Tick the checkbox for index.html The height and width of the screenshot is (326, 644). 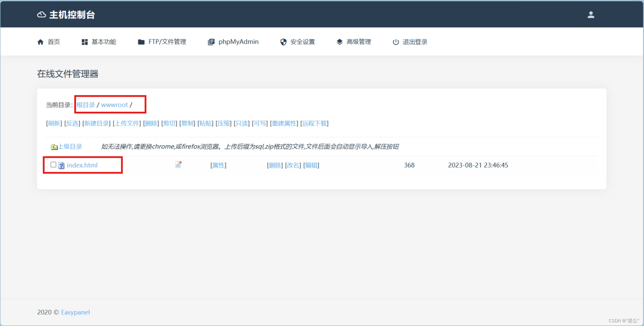53,165
